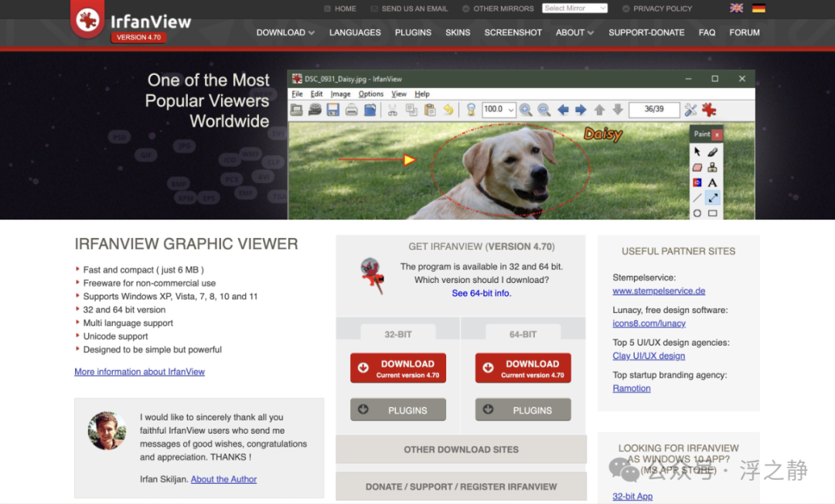Download the 64-BIT current version 4.70
This screenshot has width=835, height=504.
(523, 368)
